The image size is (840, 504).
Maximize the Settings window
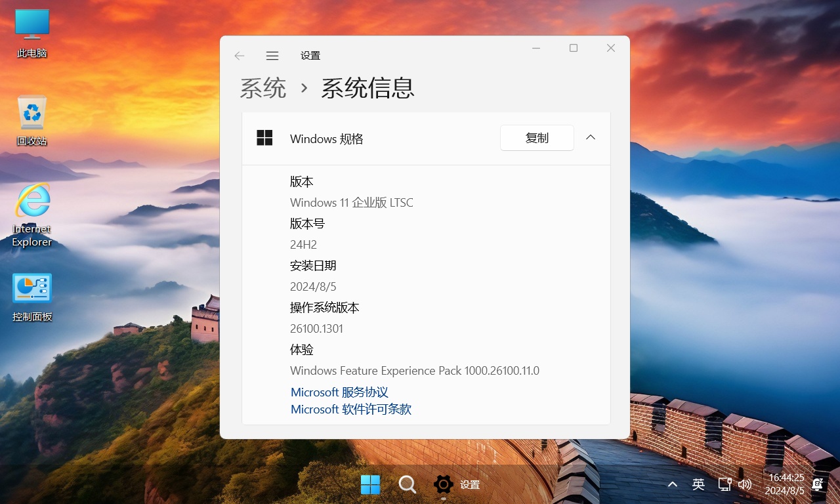tap(574, 48)
